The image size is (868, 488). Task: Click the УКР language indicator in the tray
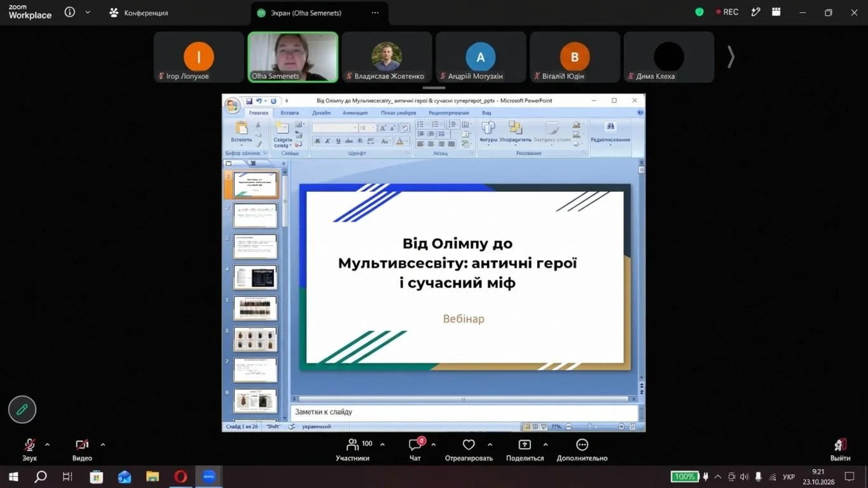pos(789,477)
